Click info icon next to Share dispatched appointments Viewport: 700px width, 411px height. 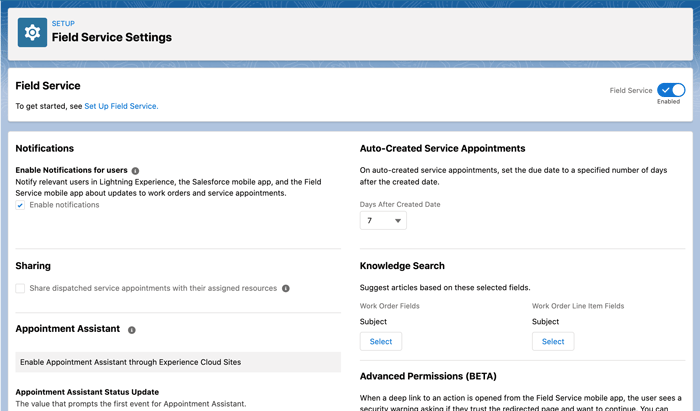tap(286, 289)
